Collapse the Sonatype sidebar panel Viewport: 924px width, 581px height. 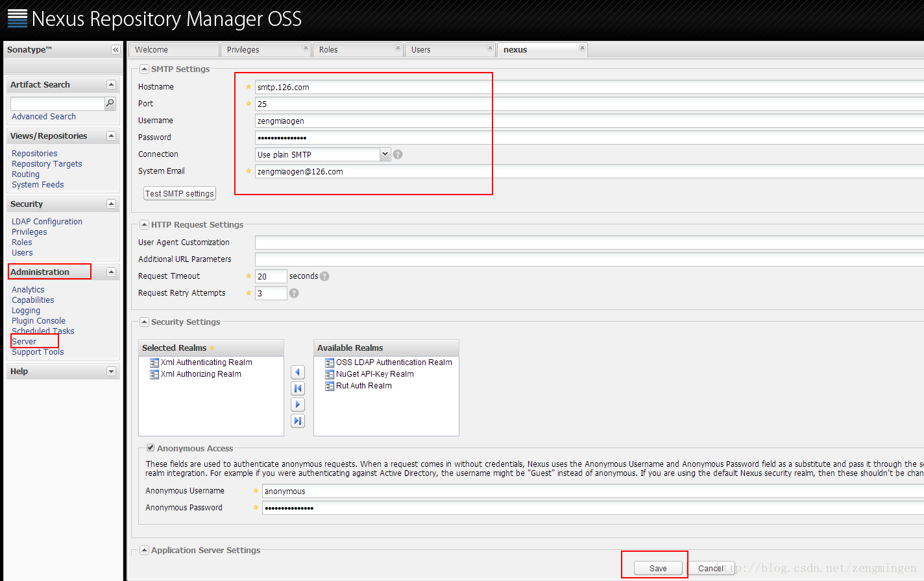pos(115,49)
